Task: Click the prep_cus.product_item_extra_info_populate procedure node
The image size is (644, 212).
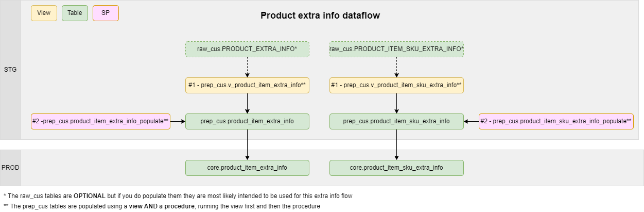Action: (x=100, y=121)
